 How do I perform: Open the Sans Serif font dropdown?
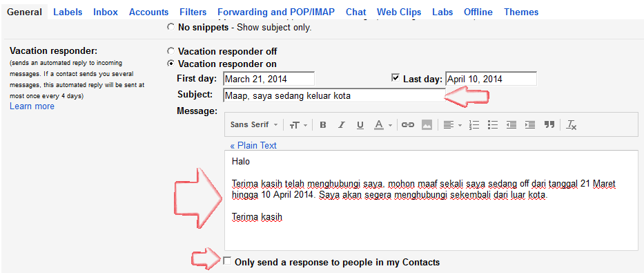coord(254,124)
